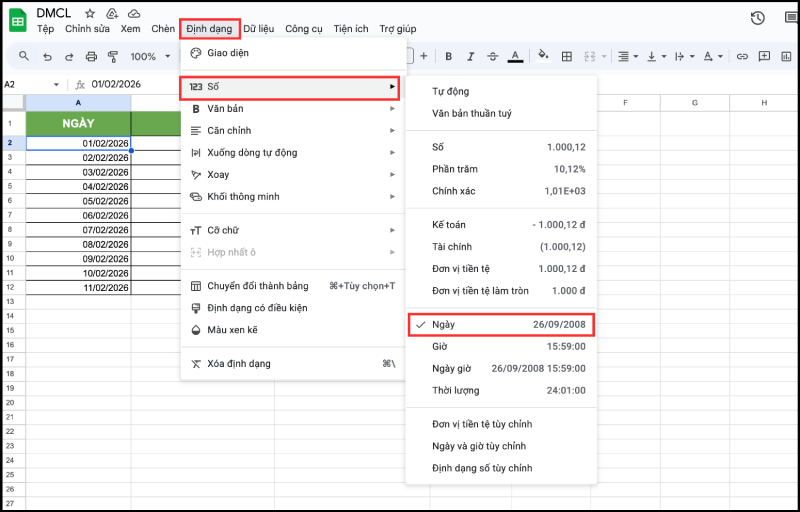
Task: Click the search magnifier in toolbar
Action: click(x=23, y=56)
